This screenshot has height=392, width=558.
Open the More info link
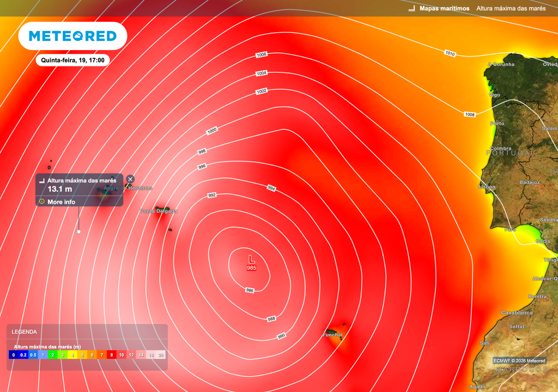click(x=61, y=202)
